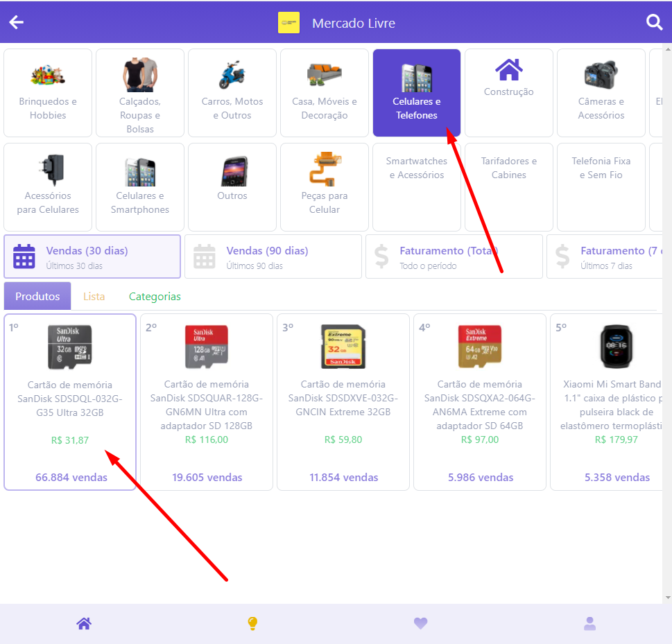Open the heart favorites icon
This screenshot has height=644, width=672.
[420, 623]
